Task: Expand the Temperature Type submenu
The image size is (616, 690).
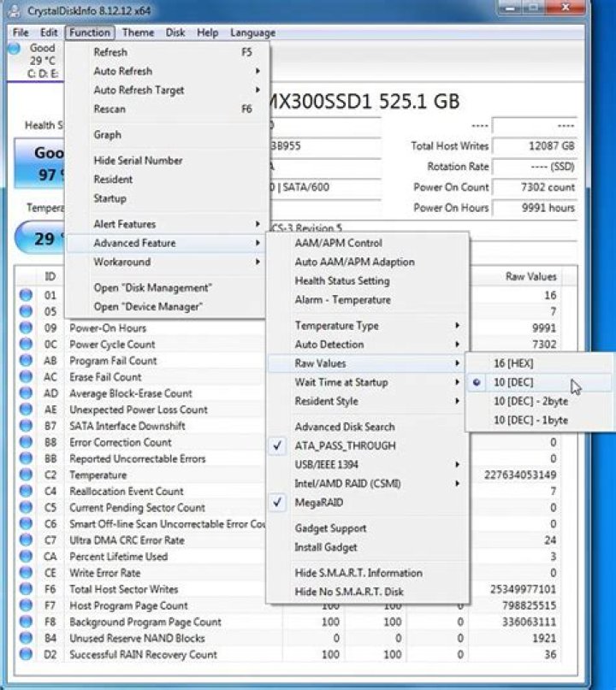Action: 368,326
